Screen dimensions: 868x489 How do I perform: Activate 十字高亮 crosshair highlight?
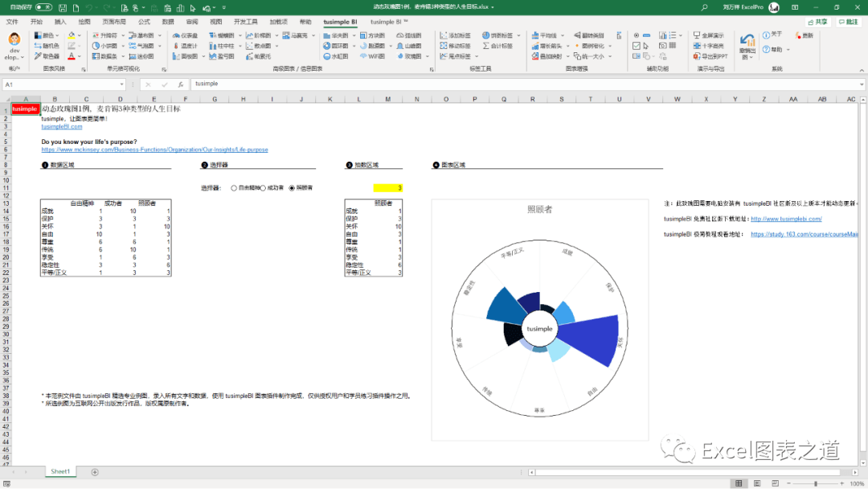[x=709, y=46]
